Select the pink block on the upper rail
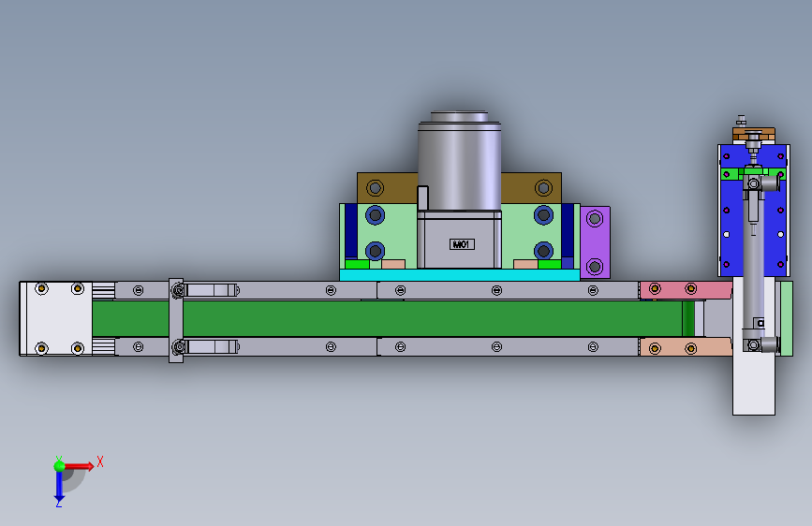The height and width of the screenshot is (526, 812). point(686,290)
